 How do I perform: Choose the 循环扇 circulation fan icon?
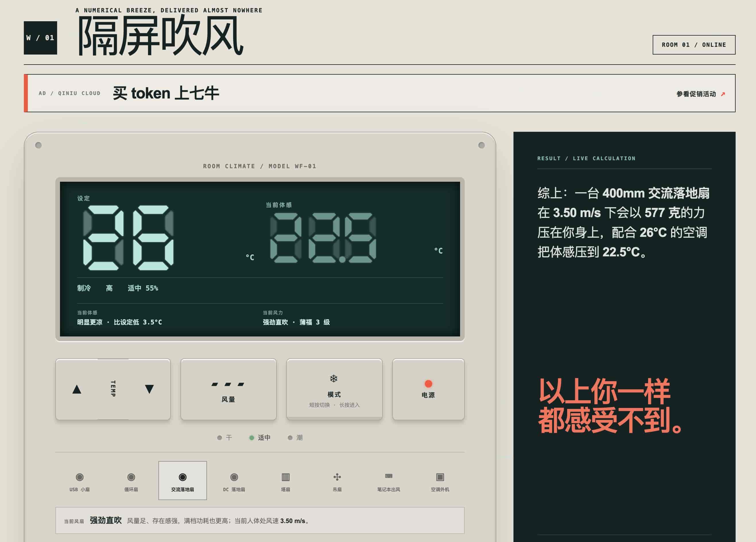pos(131,481)
